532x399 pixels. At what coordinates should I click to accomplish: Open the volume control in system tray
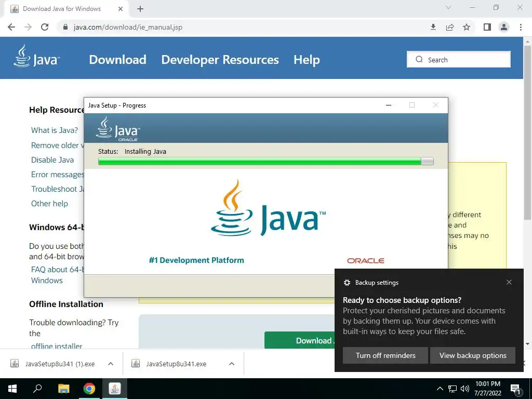pos(465,389)
